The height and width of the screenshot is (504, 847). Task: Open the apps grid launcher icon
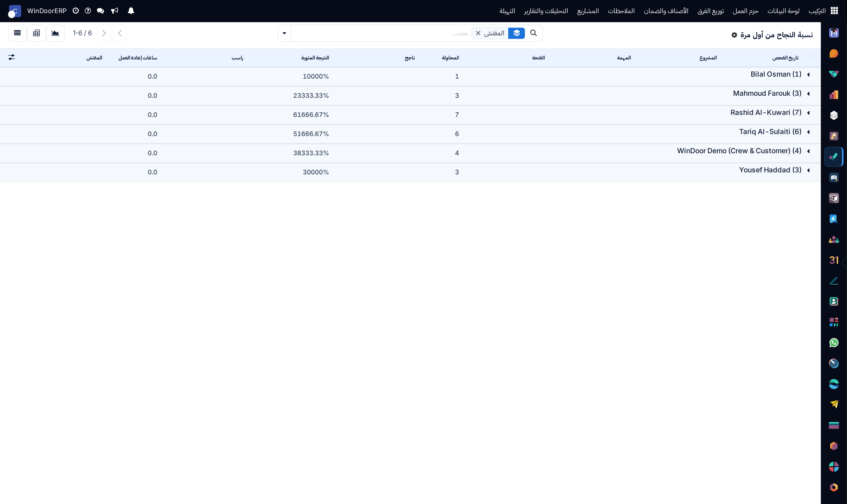(834, 11)
